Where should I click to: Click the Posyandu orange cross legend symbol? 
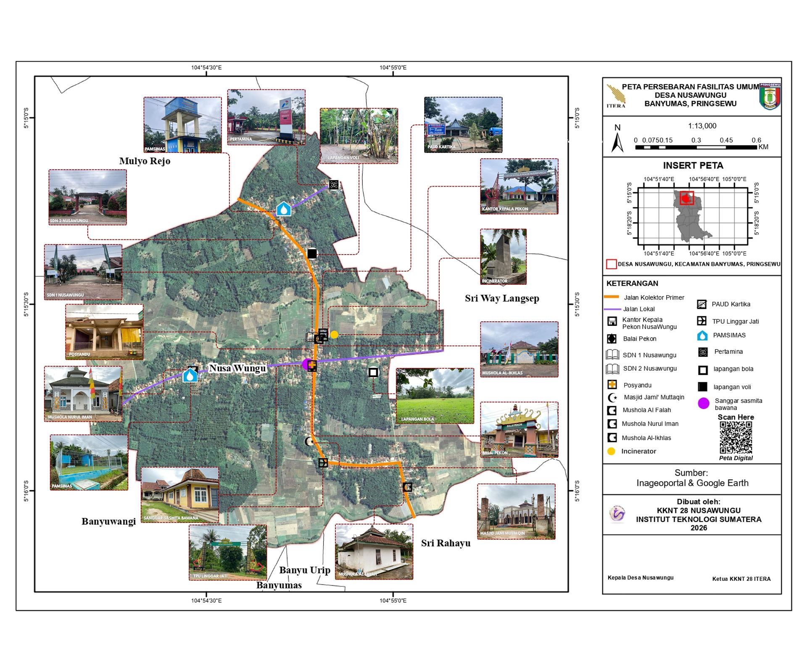click(612, 385)
